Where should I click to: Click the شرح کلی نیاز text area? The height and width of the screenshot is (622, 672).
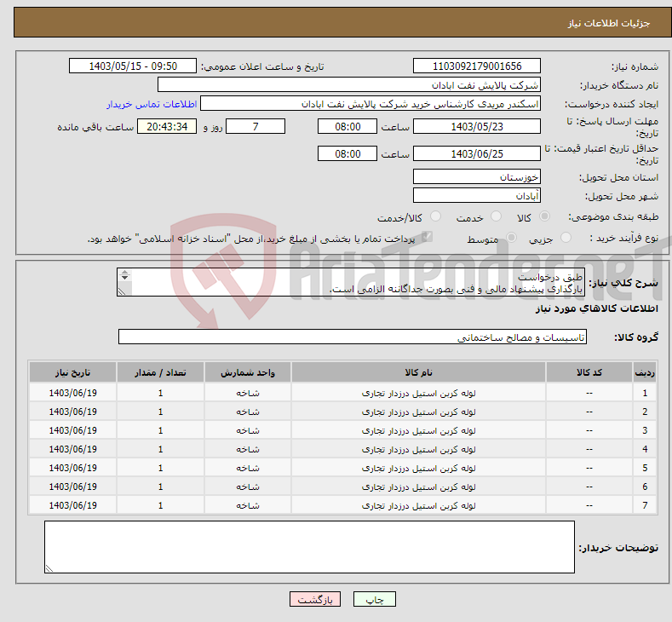(x=351, y=282)
